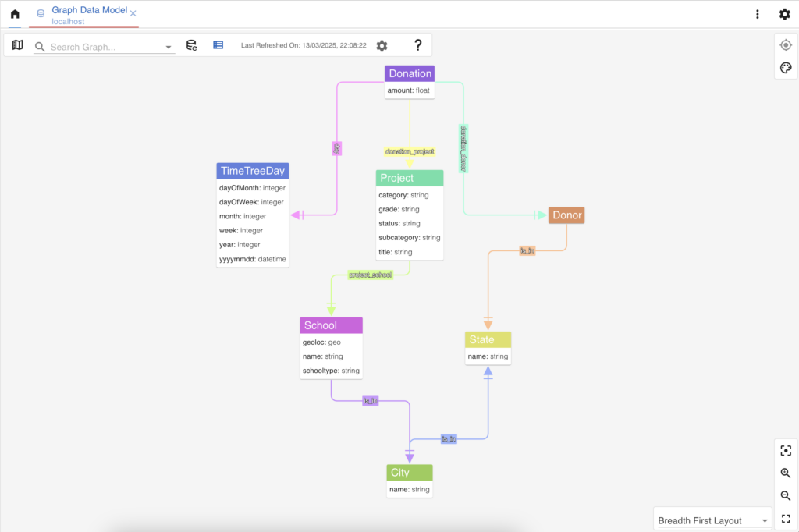Open application settings gear top right
The width and height of the screenshot is (799, 532).
pyautogui.click(x=785, y=13)
